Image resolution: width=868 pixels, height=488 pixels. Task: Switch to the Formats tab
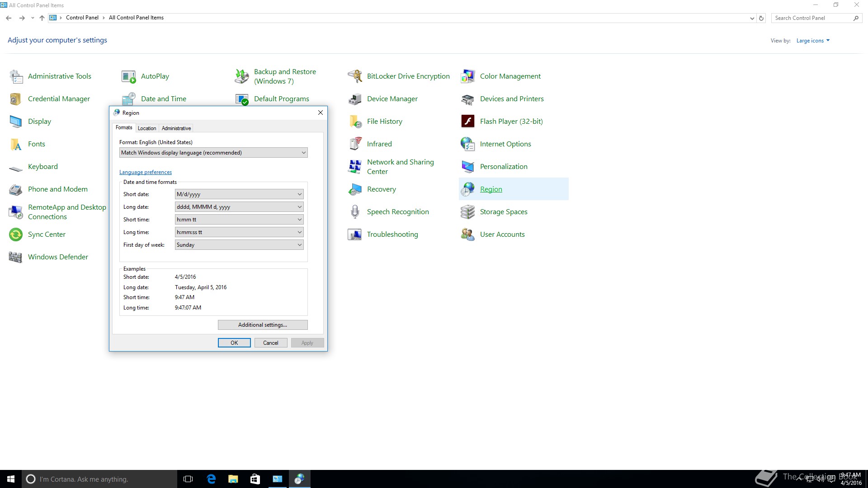124,128
